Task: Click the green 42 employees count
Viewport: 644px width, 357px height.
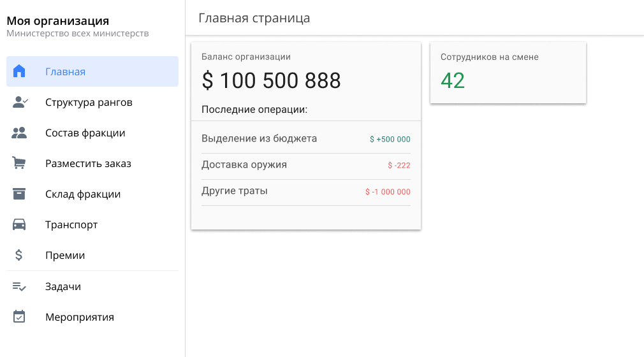Action: [x=453, y=80]
